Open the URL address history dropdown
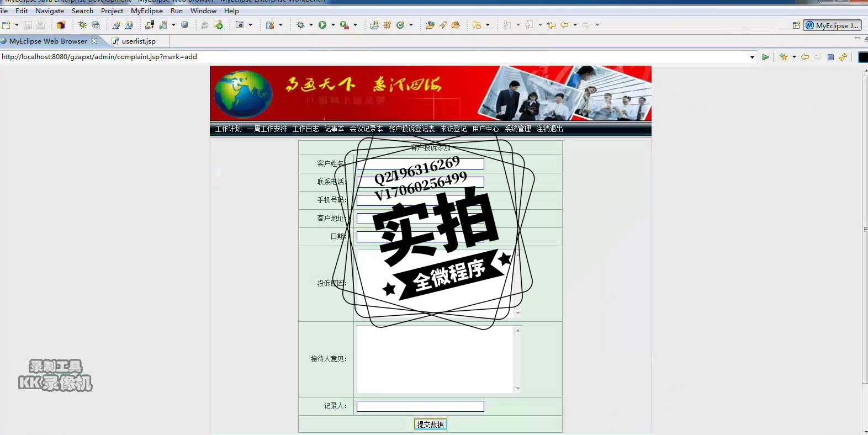 tap(752, 57)
